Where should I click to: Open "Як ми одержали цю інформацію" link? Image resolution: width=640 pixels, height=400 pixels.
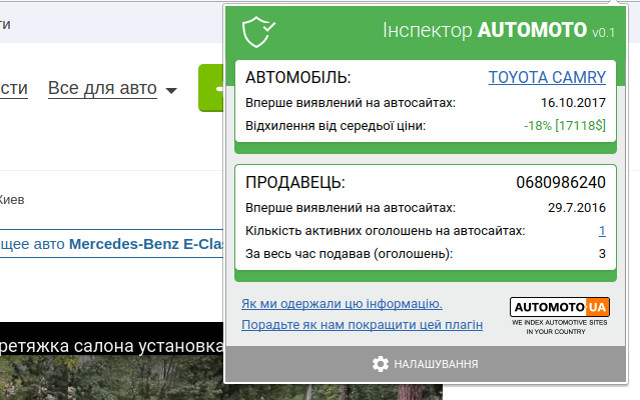point(342,304)
